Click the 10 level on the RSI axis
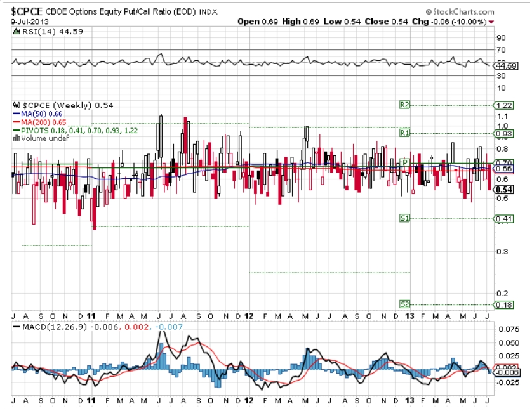 click(501, 88)
